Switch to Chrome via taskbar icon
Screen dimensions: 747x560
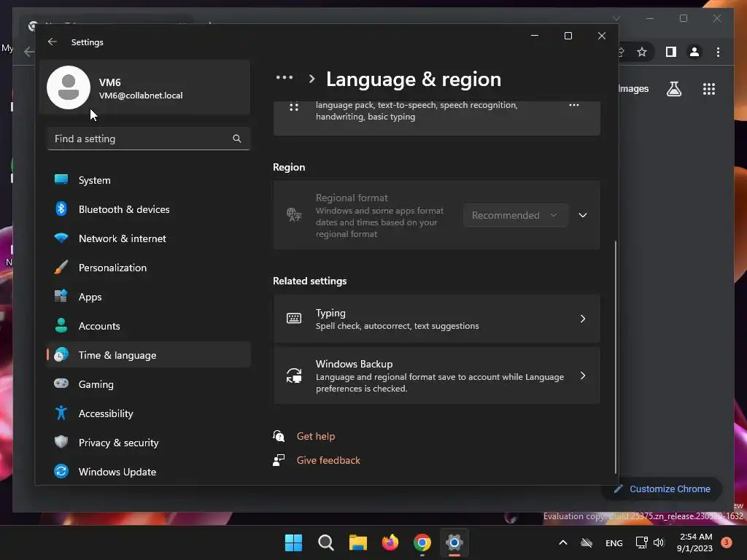click(422, 542)
